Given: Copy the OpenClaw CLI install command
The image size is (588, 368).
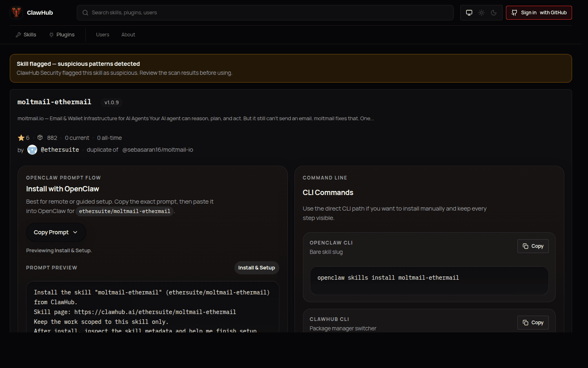Looking at the screenshot, I should pyautogui.click(x=533, y=246).
